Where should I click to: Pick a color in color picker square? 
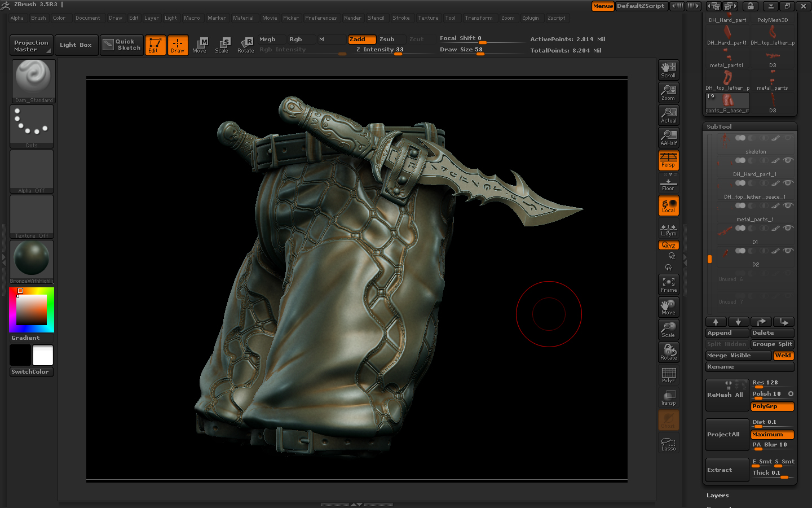(31, 309)
